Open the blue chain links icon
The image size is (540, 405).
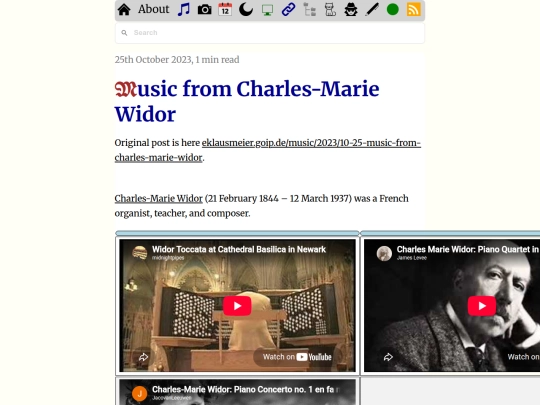tap(288, 9)
